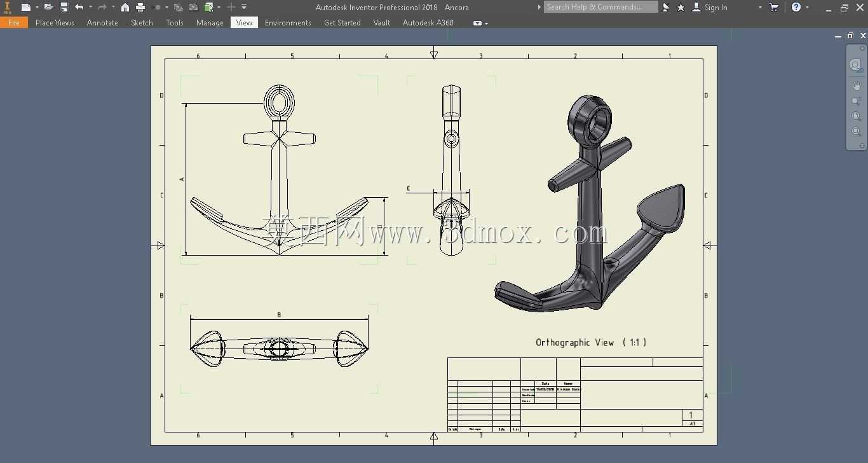Expand the Help dropdown arrow
The height and width of the screenshot is (463, 868).
coord(808,7)
